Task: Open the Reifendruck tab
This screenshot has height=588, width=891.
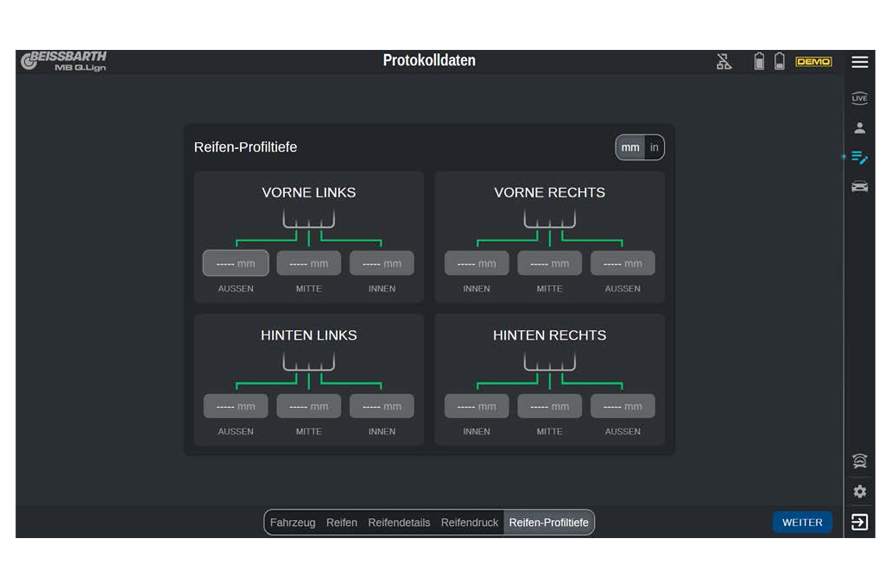Action: (x=469, y=523)
